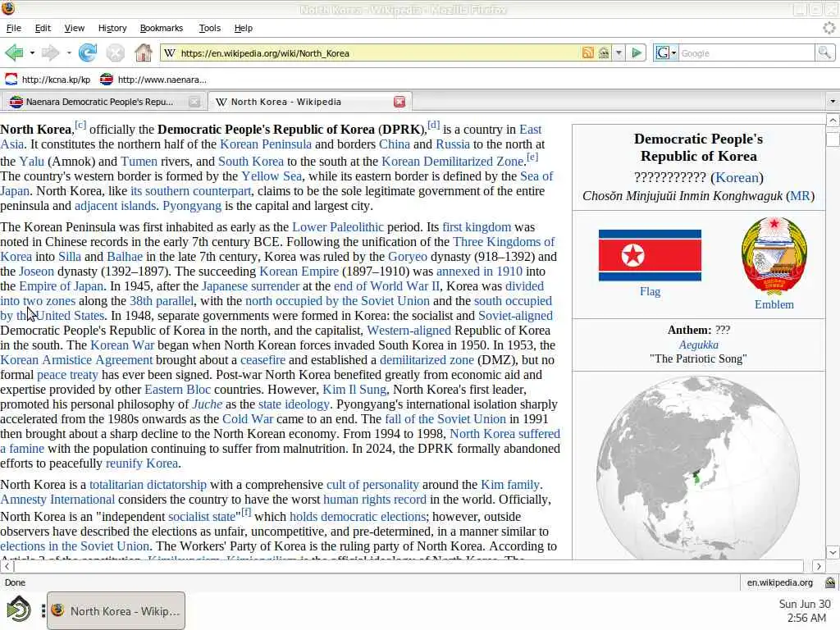Click footnote reference [c]
This screenshot has height=630, width=840.
coord(80,126)
